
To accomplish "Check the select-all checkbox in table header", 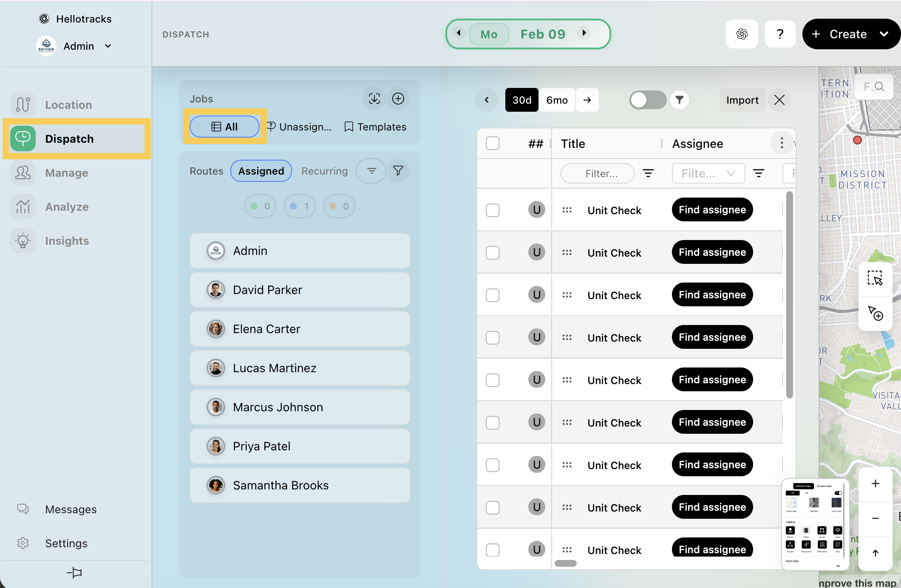I will [x=493, y=144].
